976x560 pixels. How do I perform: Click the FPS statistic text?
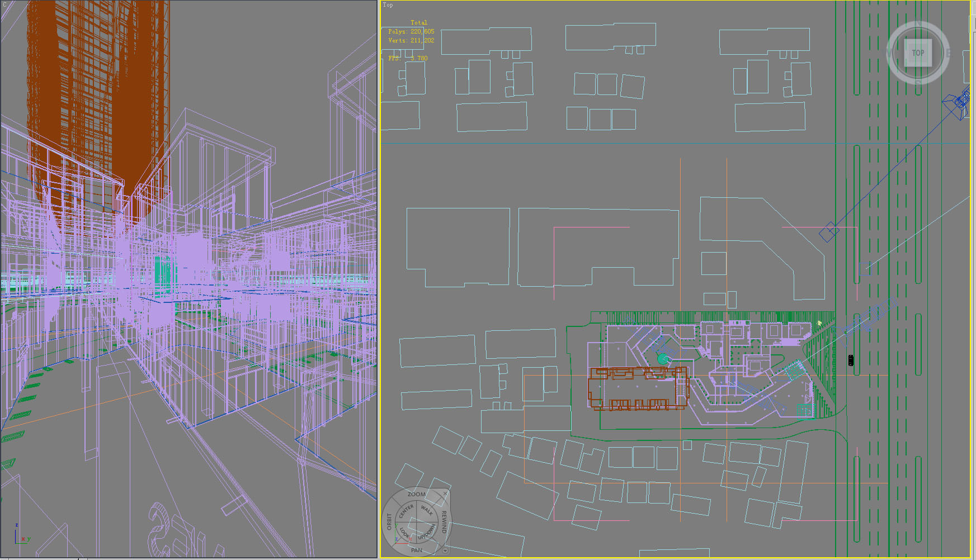(x=408, y=58)
